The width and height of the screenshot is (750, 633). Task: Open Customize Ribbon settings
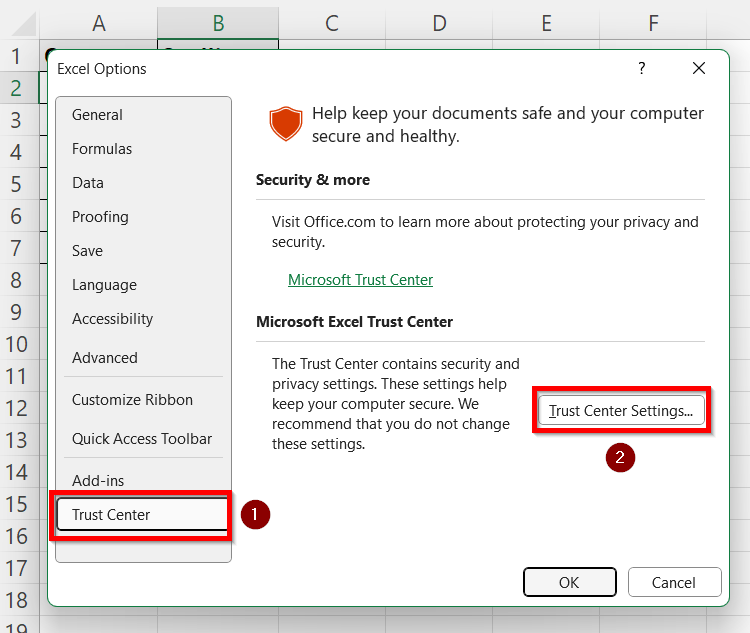[x=132, y=400]
